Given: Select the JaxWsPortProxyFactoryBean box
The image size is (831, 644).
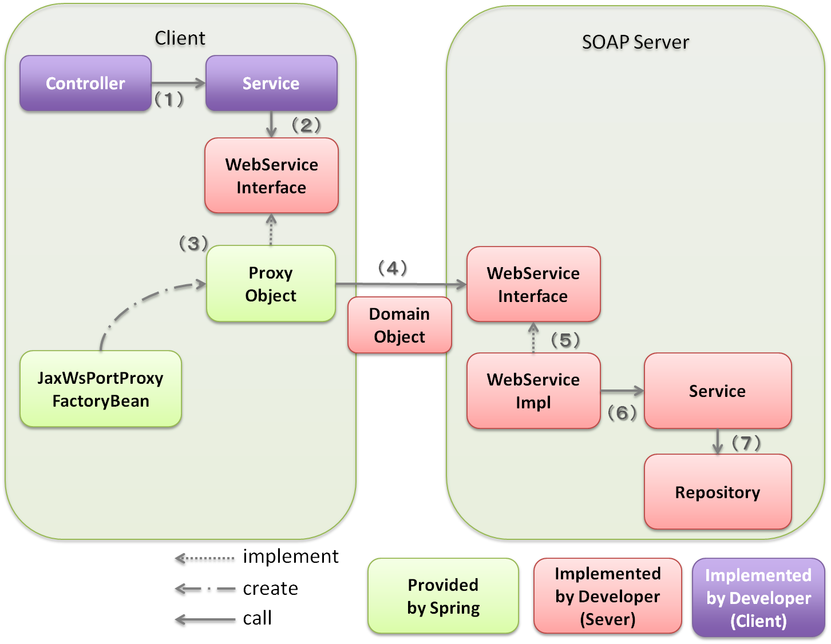Looking at the screenshot, I should (100, 389).
